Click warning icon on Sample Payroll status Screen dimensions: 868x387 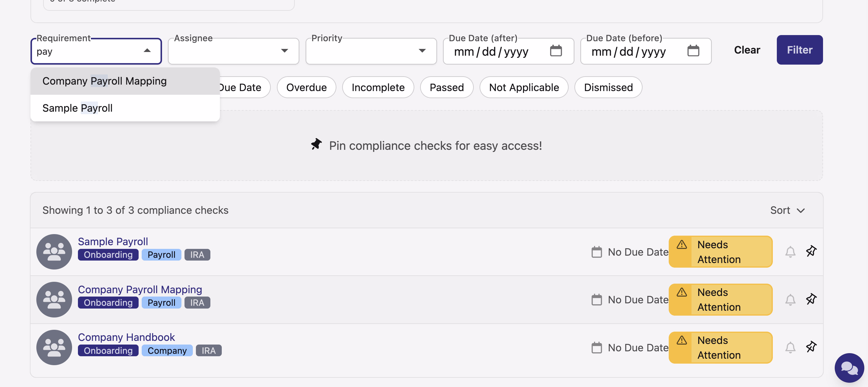681,244
